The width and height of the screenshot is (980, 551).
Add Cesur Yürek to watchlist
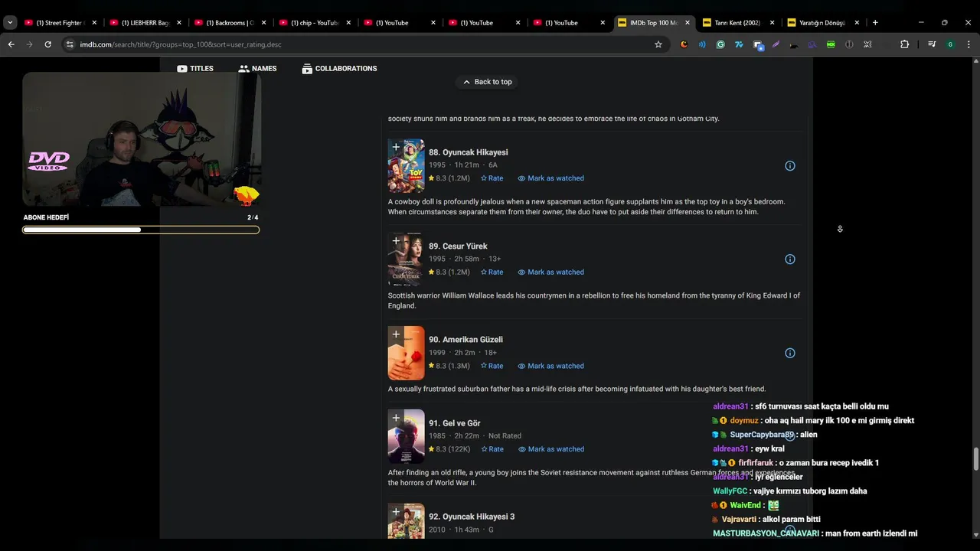[396, 241]
